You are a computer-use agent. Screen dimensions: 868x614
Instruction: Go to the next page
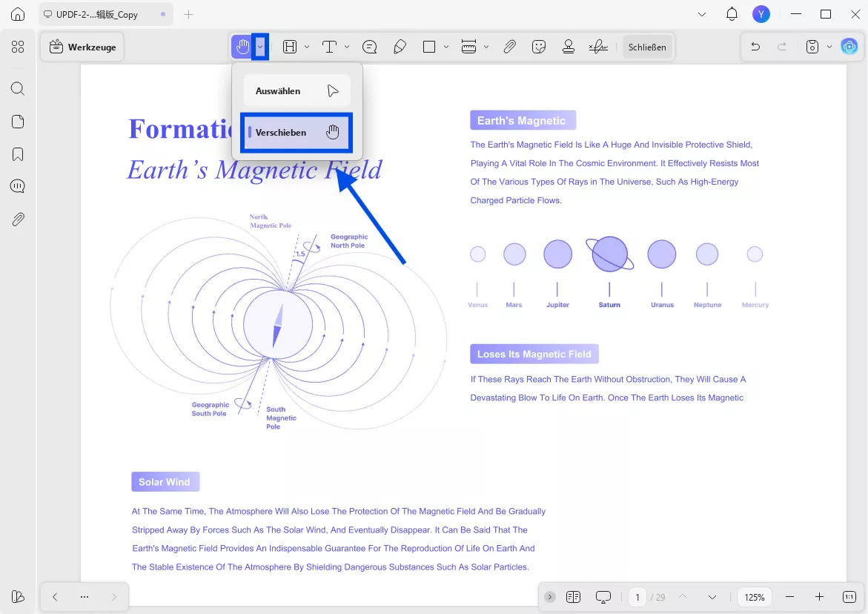tap(712, 597)
